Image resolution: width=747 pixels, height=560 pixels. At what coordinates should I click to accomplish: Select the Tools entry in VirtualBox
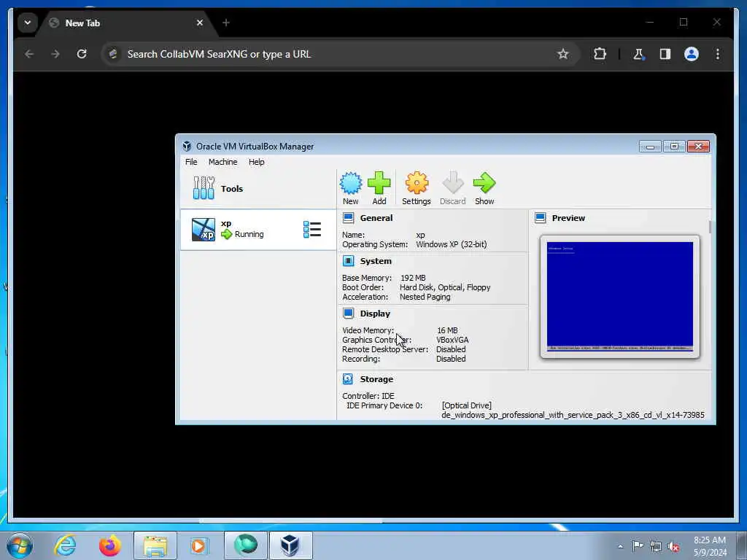coord(258,189)
